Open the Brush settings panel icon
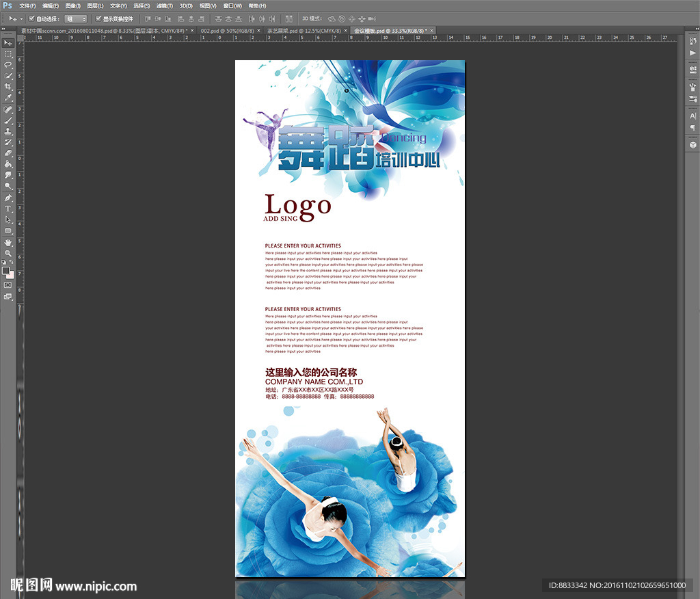The width and height of the screenshot is (700, 599). 693,98
